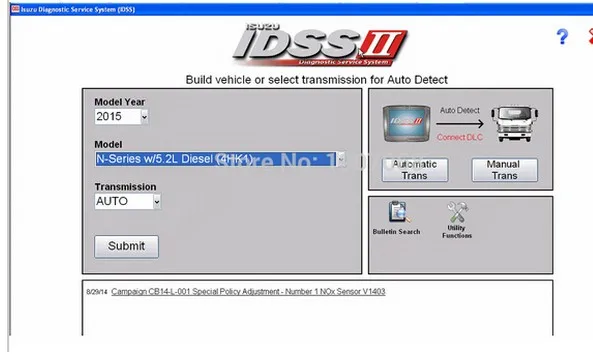
Task: Click the Submit button
Action: point(126,247)
